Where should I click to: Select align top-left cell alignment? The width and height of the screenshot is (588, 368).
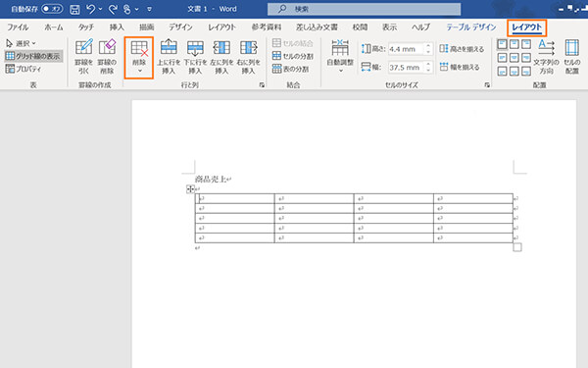pos(502,44)
